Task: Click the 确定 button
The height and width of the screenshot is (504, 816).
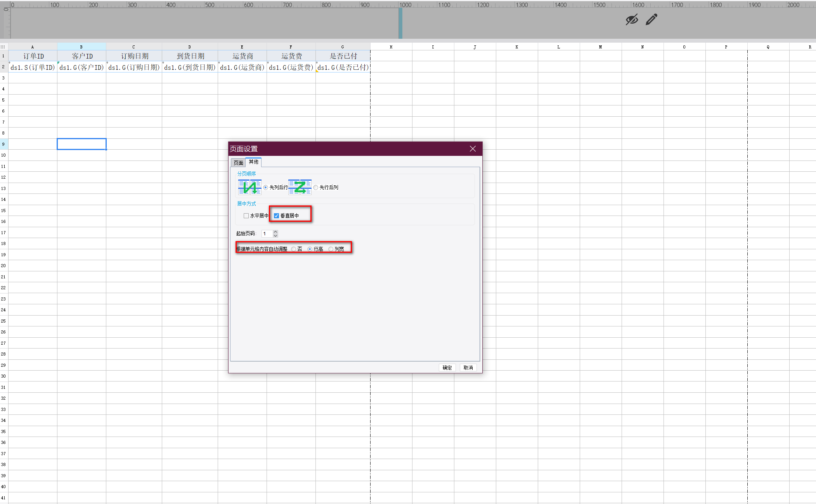Action: (x=447, y=368)
